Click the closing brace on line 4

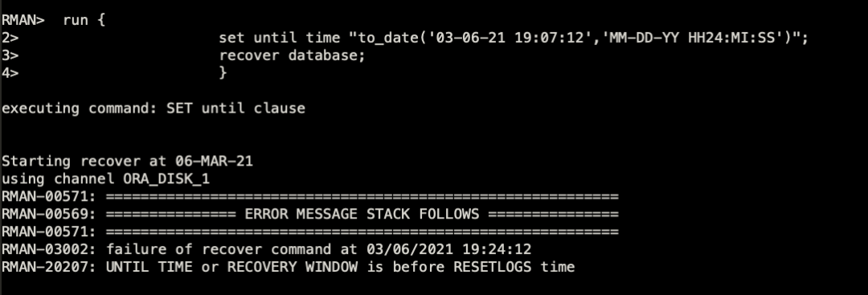[x=223, y=72]
